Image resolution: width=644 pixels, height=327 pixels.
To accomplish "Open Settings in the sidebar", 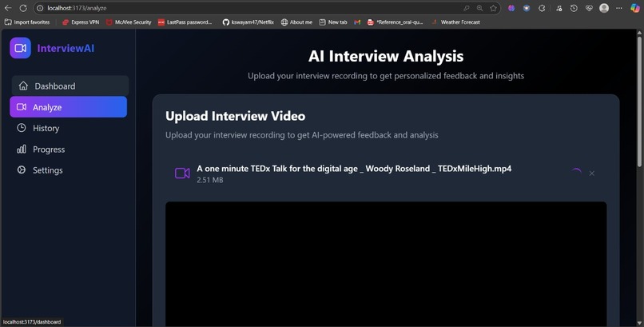I will coord(68,170).
